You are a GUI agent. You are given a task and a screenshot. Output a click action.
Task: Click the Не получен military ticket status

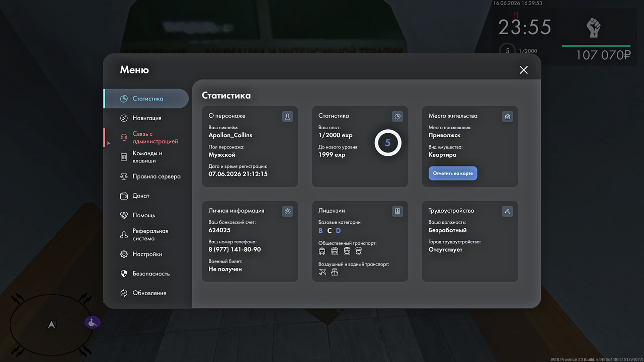[225, 269]
